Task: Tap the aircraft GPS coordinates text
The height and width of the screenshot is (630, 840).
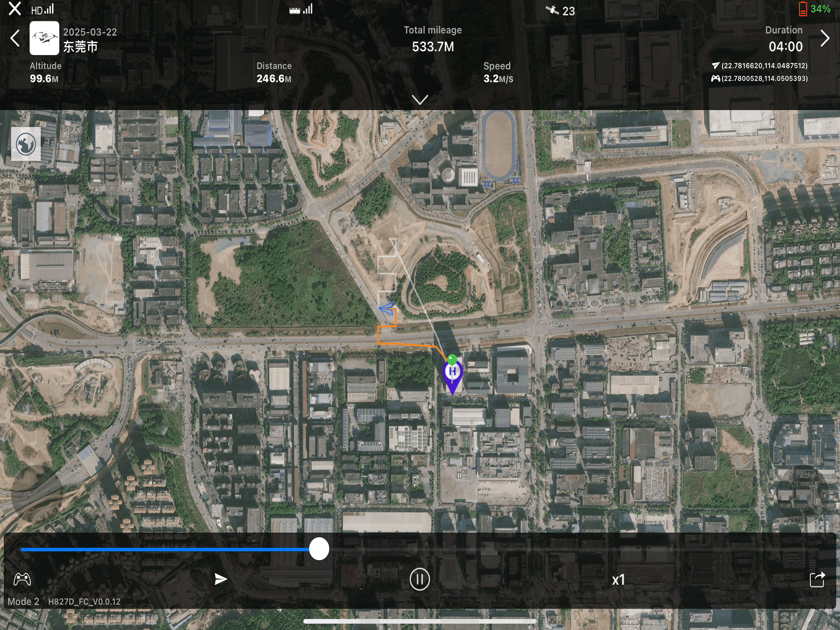Action: [764, 66]
